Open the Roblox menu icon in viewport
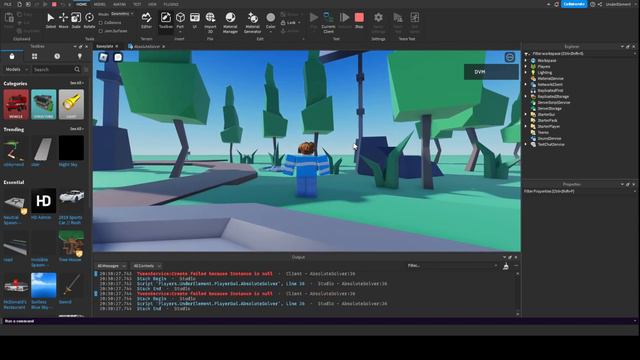This screenshot has height=360, width=640. coord(103,57)
